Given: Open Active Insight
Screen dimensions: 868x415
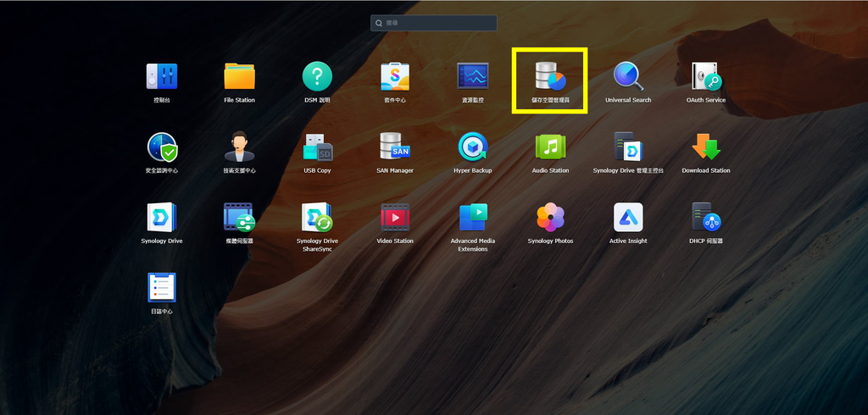Looking at the screenshot, I should pos(628,217).
